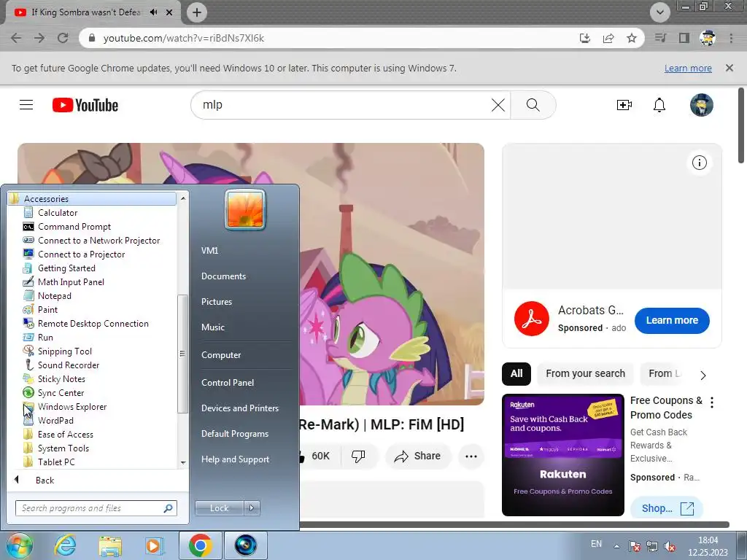Launch Command Prompt
This screenshot has width=747, height=560.
point(74,227)
